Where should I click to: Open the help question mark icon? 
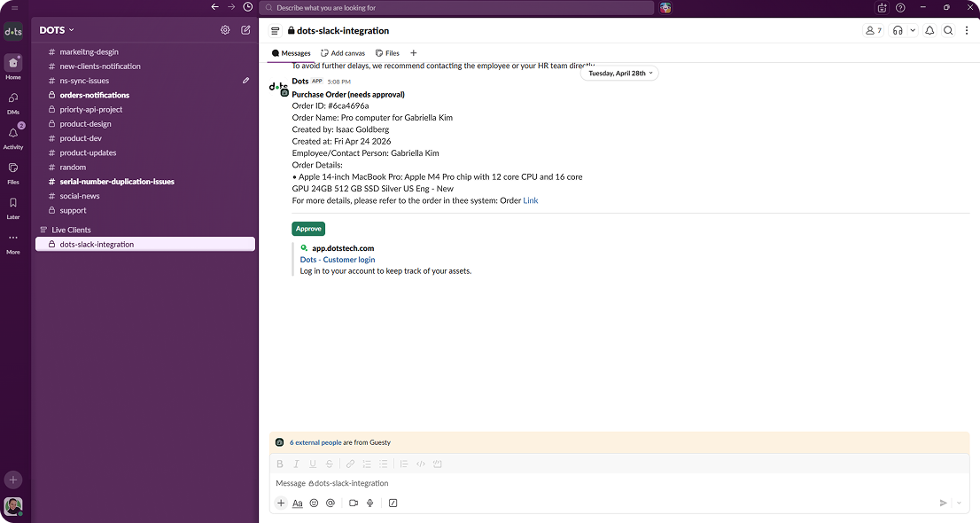pos(900,7)
